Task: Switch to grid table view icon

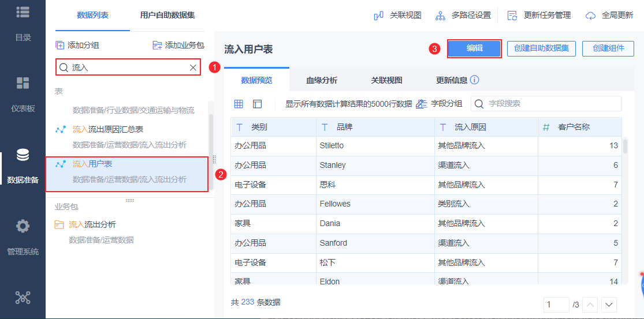Action: click(x=239, y=104)
